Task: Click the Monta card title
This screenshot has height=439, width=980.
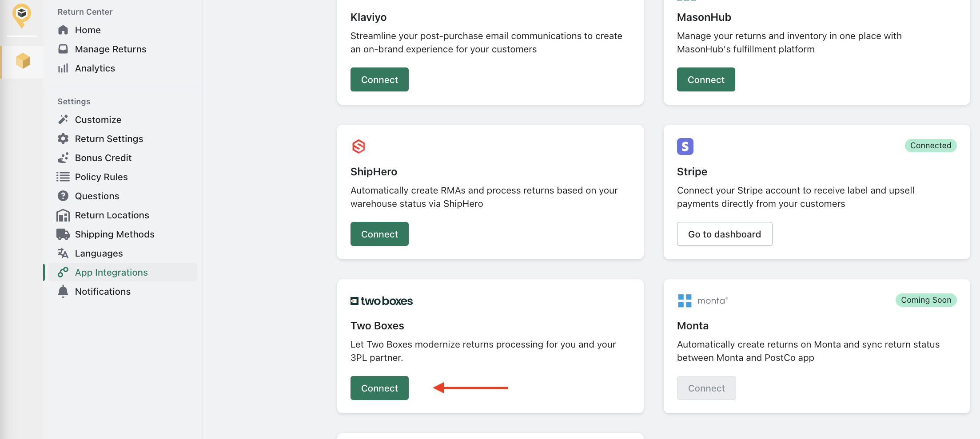Action: point(693,326)
